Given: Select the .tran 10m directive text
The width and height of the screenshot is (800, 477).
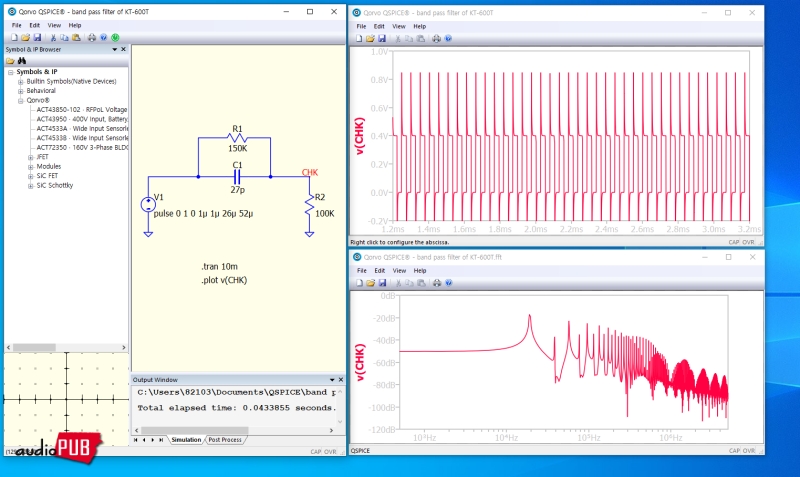Looking at the screenshot, I should [x=219, y=266].
